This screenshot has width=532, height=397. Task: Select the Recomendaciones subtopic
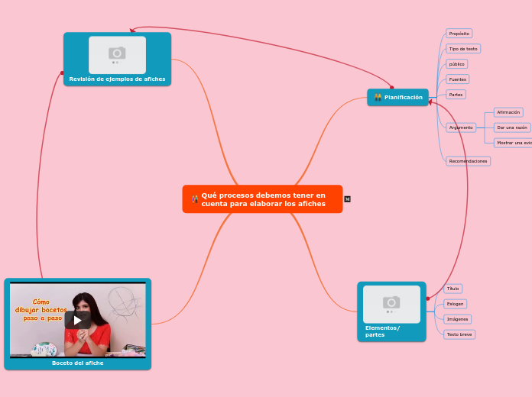tap(468, 161)
